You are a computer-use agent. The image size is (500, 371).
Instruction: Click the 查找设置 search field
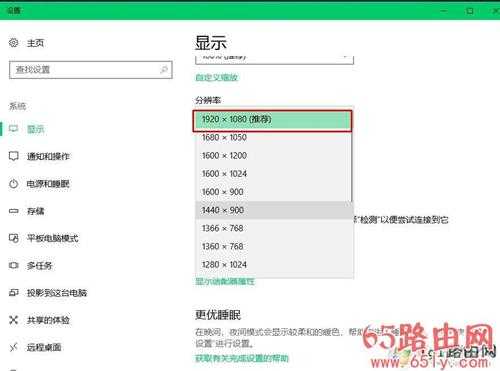91,70
